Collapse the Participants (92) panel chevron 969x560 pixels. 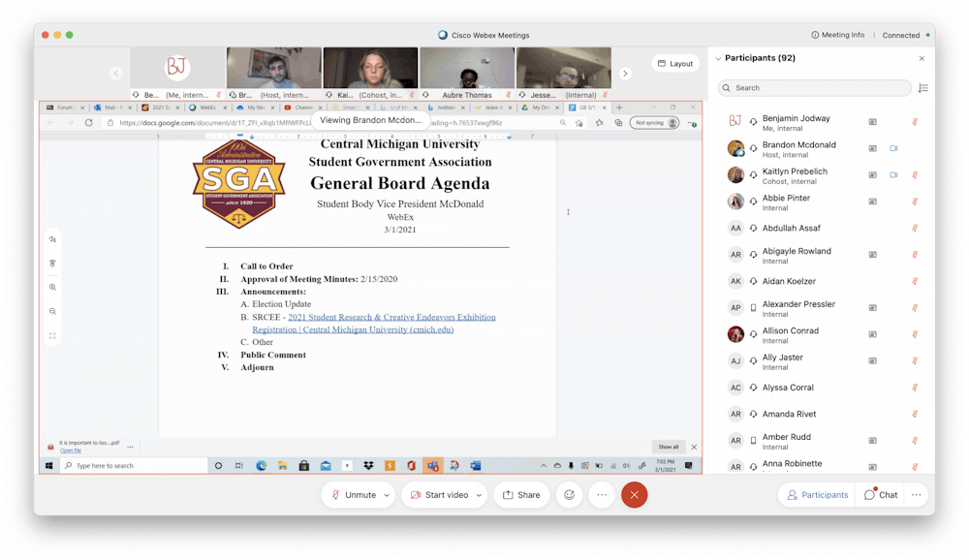click(718, 58)
